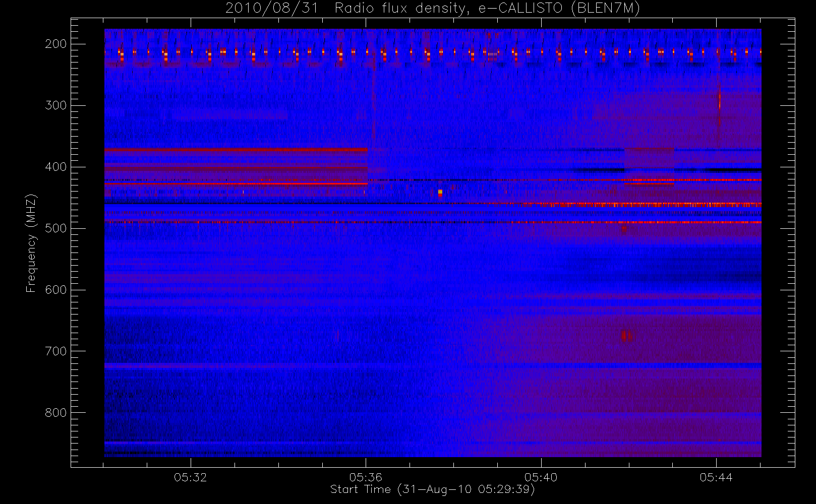The image size is (816, 504).
Task: Click the 600 frequency tick label
Action: (55, 290)
